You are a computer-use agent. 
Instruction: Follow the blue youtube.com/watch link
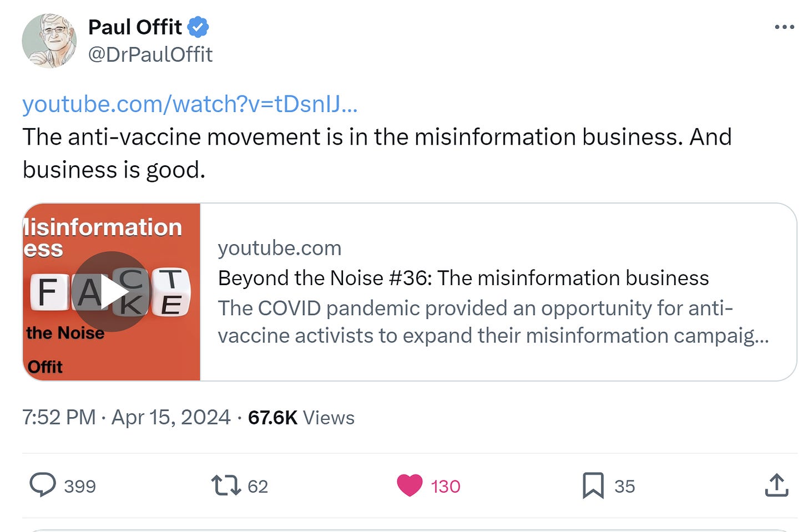[190, 104]
